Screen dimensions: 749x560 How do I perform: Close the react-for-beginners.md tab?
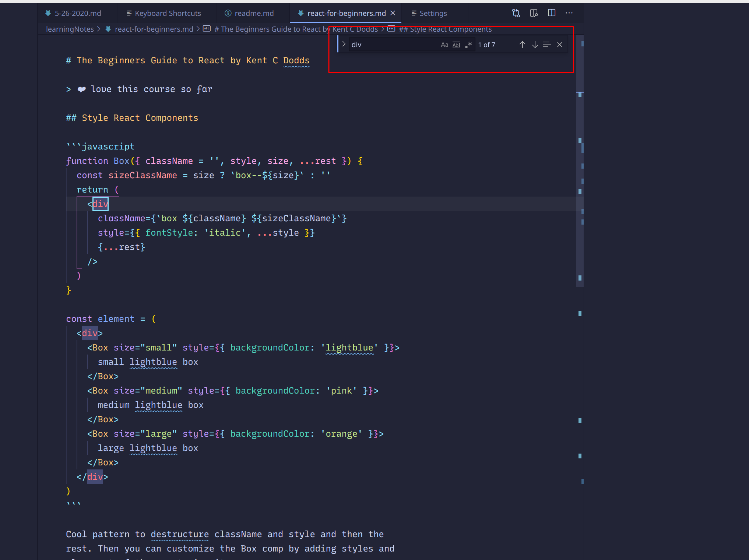393,13
